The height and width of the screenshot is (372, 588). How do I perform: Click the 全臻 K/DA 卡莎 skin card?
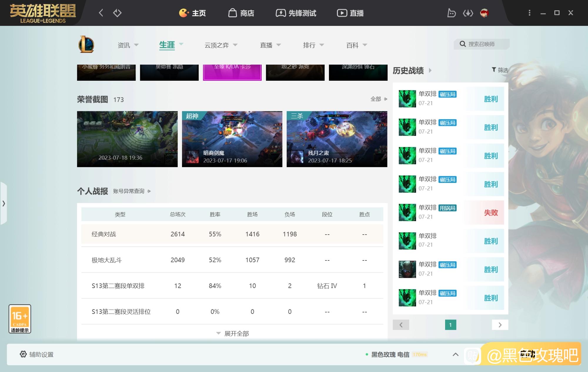tap(232, 73)
